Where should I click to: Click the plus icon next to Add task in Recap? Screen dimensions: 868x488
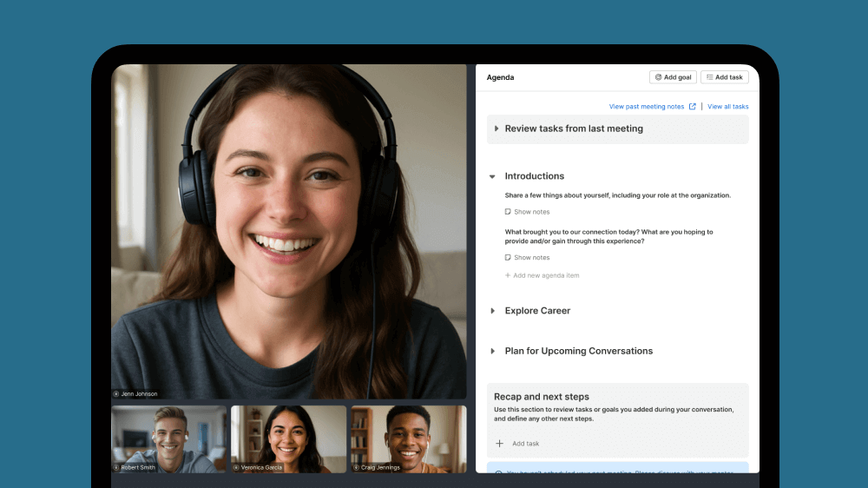click(499, 444)
